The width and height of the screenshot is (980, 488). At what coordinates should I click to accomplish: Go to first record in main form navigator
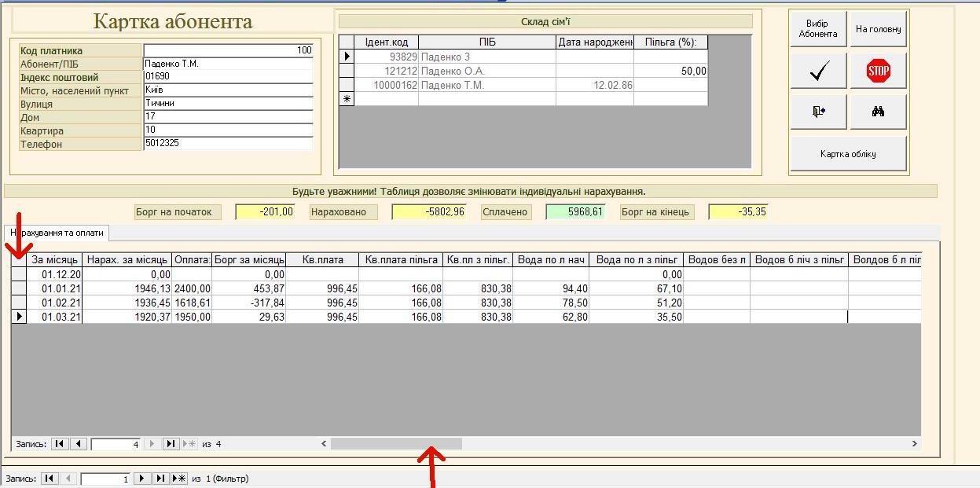click(50, 478)
